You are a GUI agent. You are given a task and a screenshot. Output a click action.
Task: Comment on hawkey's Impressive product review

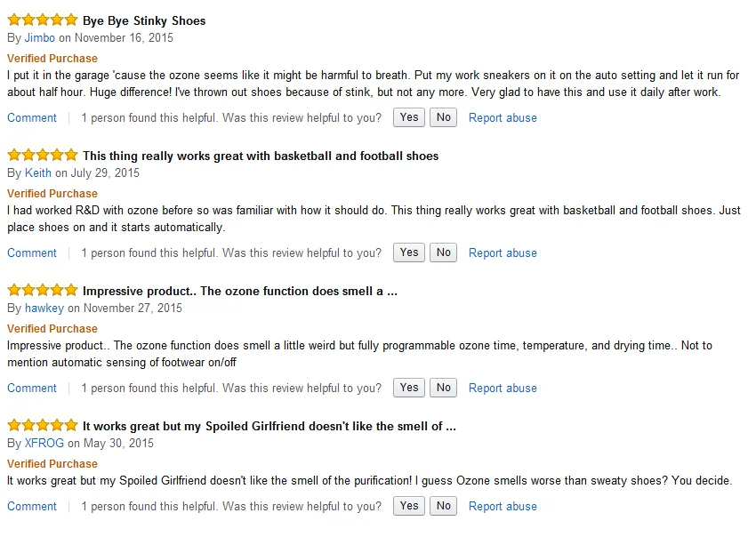32,388
